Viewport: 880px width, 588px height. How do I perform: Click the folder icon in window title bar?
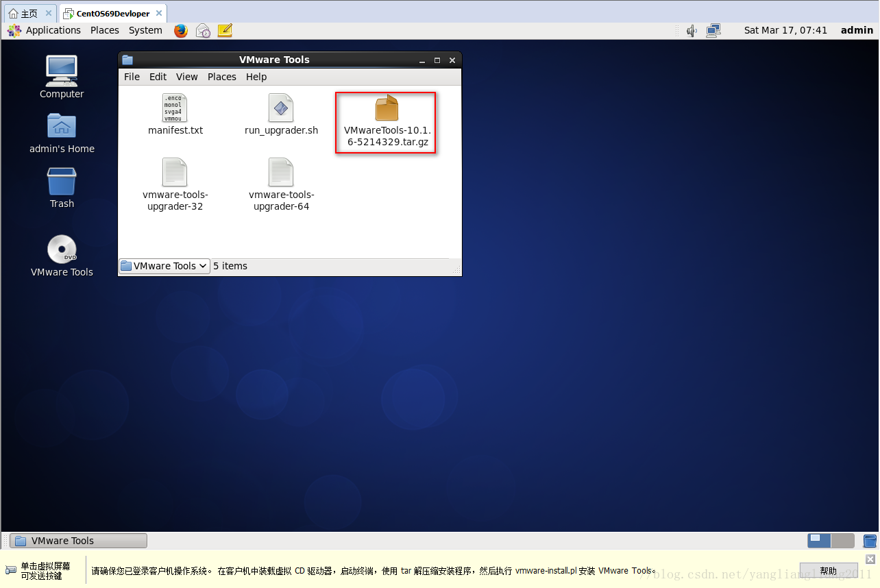pyautogui.click(x=127, y=60)
